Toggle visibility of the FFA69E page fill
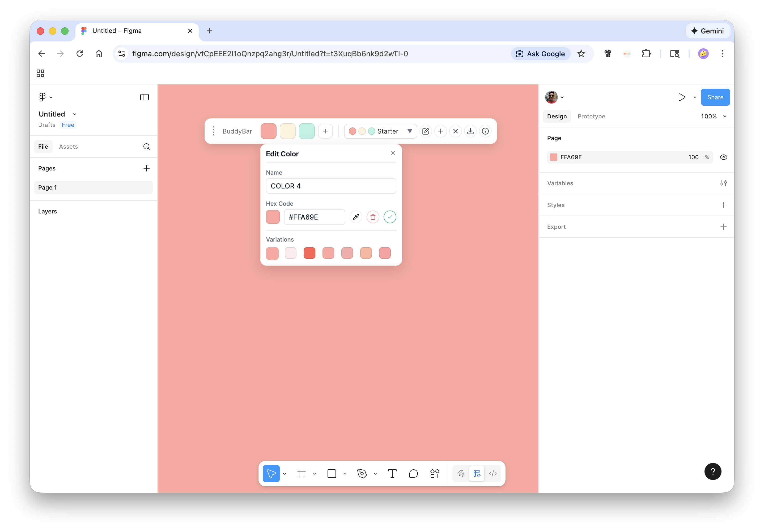The height and width of the screenshot is (532, 764). 724,157
